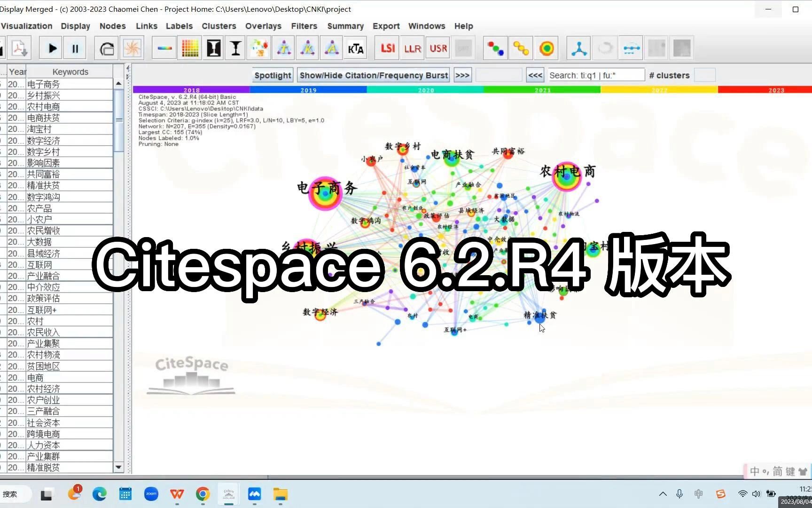Focus the Search ti:q1 input field

tap(596, 75)
